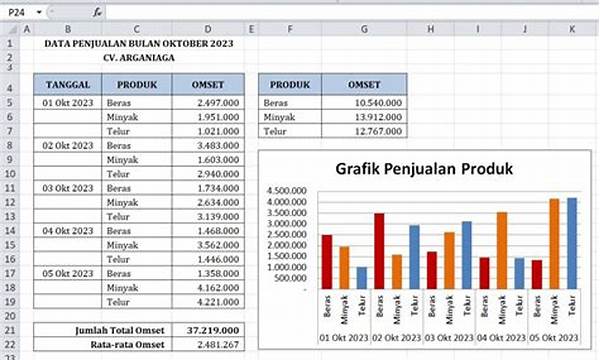Click the Rata-rata Omset value cell

click(208, 344)
